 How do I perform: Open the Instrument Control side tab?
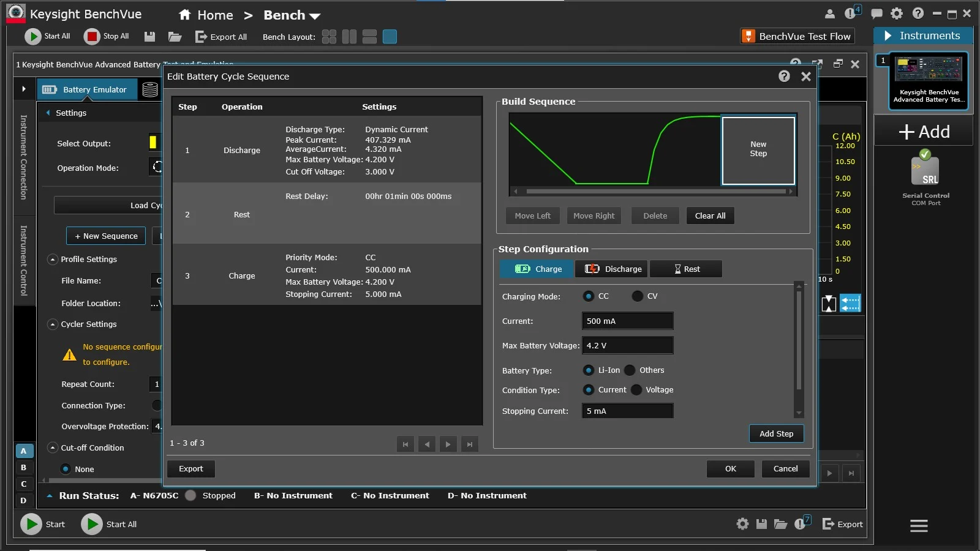pyautogui.click(x=24, y=260)
